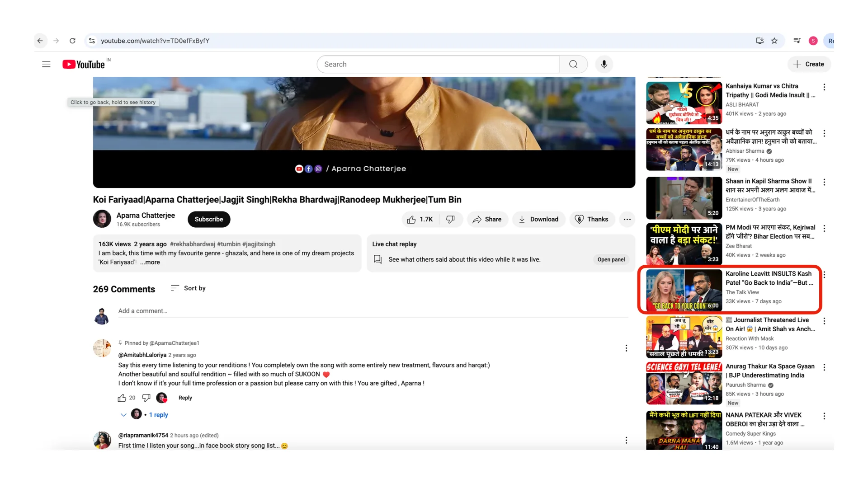Reload the page with the refresh icon
868x488 pixels.
(72, 41)
